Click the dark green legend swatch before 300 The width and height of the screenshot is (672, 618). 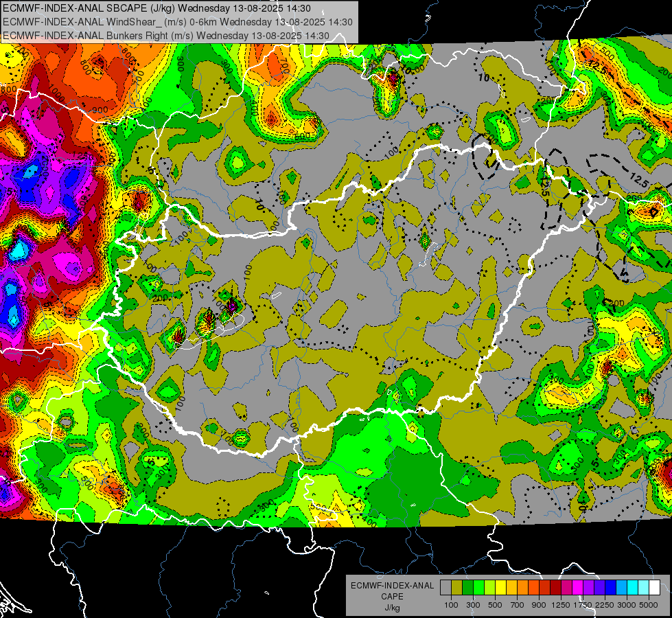click(467, 588)
